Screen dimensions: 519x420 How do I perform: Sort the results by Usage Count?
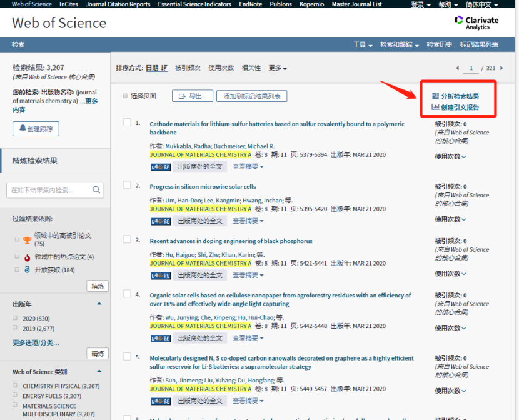[x=221, y=67]
